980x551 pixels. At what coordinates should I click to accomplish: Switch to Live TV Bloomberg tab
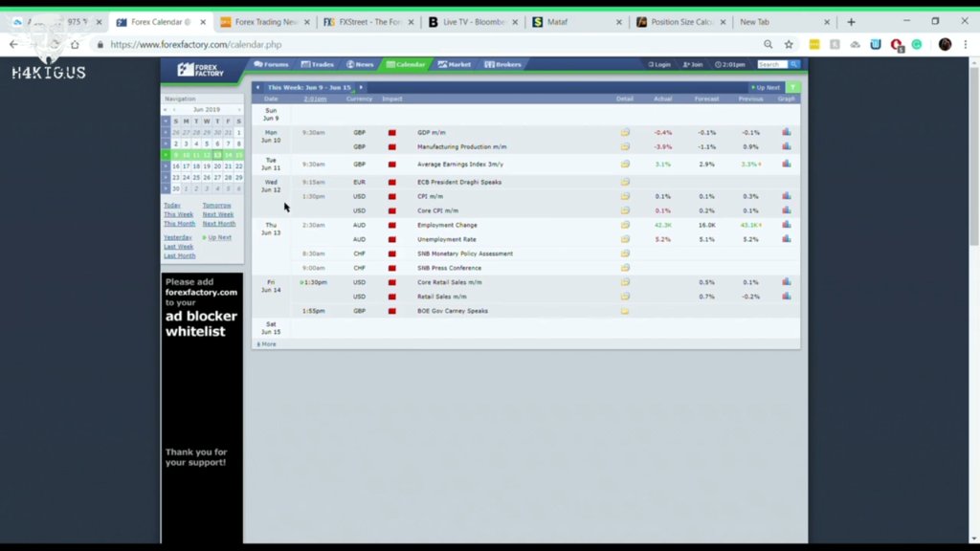473,22
